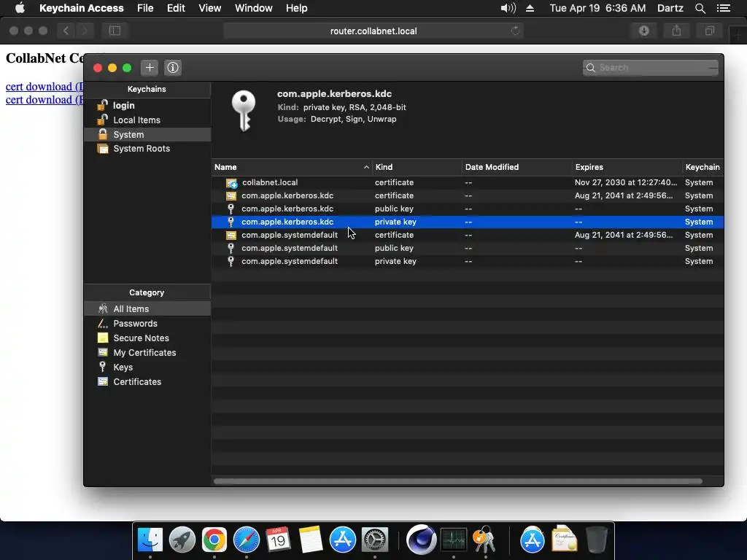Open Google Chrome from the Dock
This screenshot has width=747, height=560.
[214, 540]
